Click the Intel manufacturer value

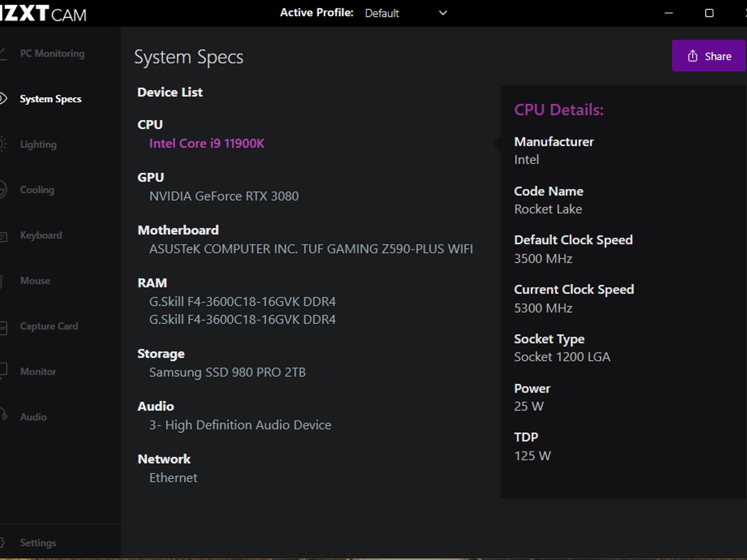click(x=526, y=160)
